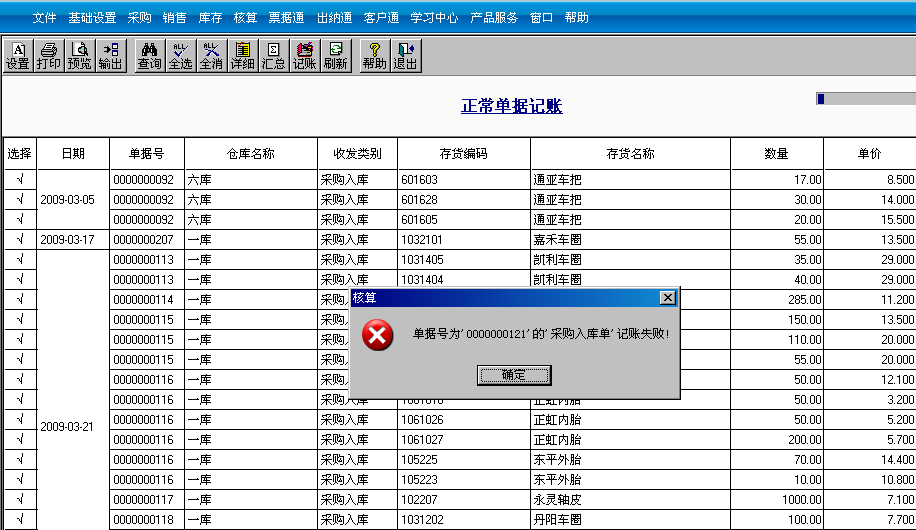Click the 确定 button in the dialog
This screenshot has height=530, width=916.
pos(514,375)
